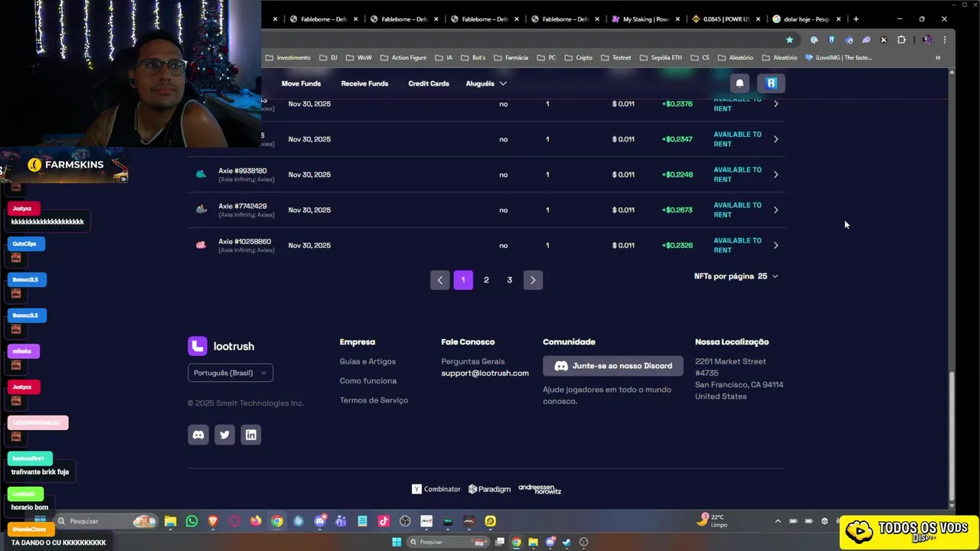This screenshot has width=980, height=551.
Task: Click the weather widget showing 22°C
Action: [x=712, y=520]
